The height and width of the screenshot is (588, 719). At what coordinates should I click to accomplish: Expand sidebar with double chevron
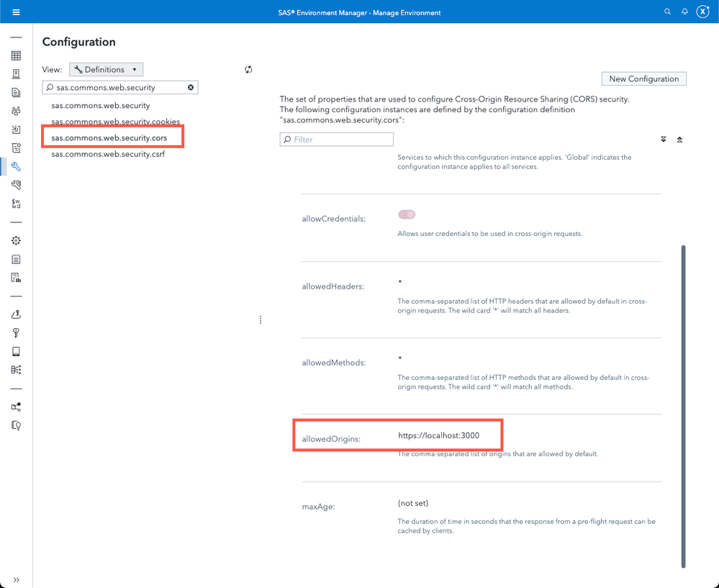point(16,580)
